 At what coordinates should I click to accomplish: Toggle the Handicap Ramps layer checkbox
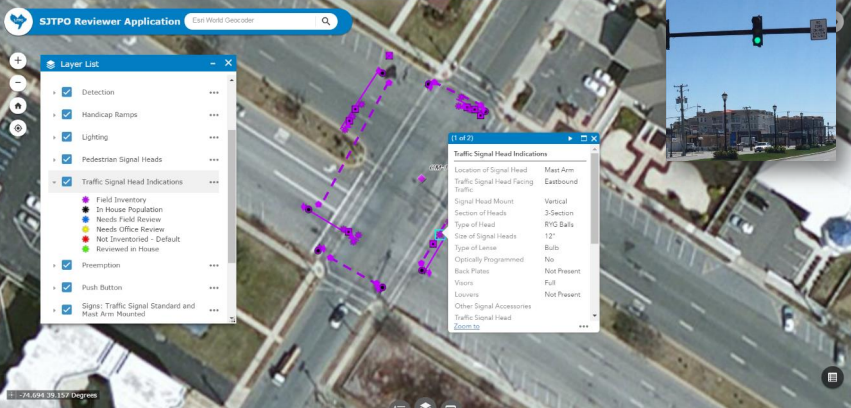click(x=67, y=114)
